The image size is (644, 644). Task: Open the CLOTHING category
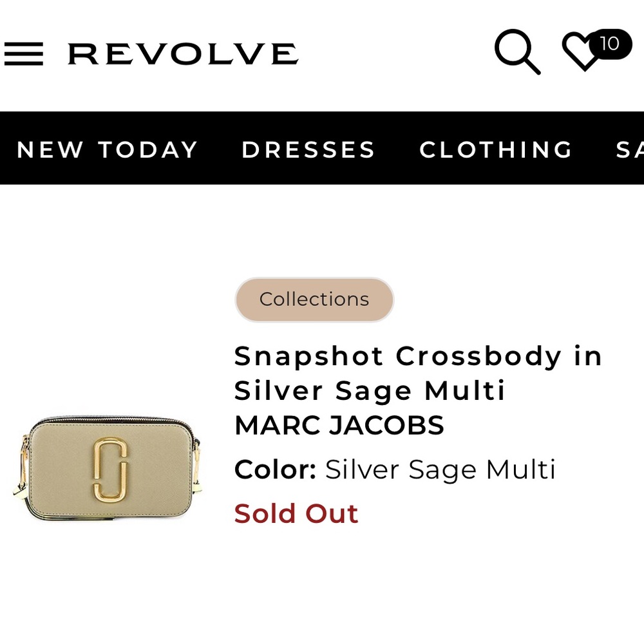click(x=495, y=149)
